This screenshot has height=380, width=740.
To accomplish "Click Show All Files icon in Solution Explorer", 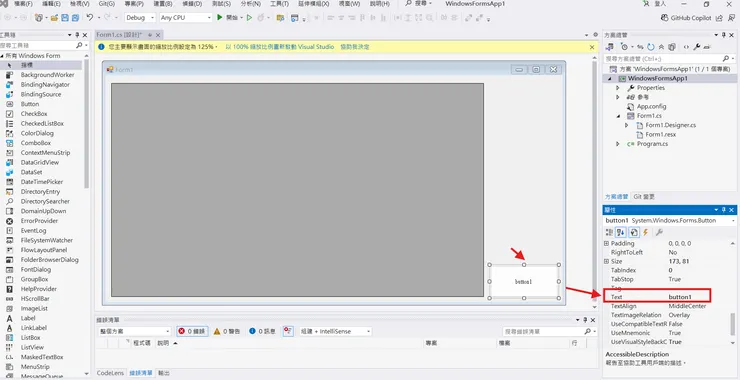I will pos(672,47).
